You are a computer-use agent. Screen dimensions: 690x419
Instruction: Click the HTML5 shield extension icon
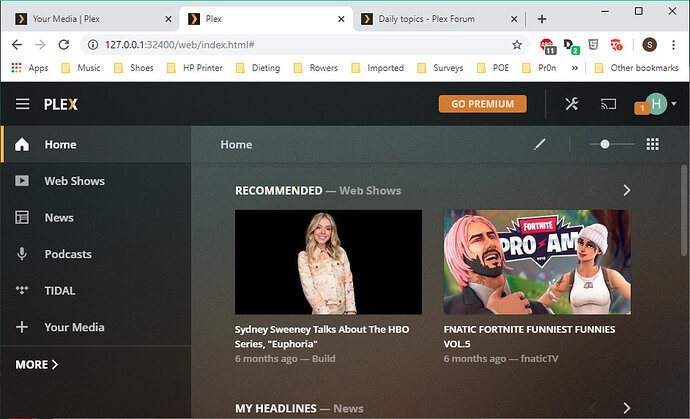coord(593,44)
